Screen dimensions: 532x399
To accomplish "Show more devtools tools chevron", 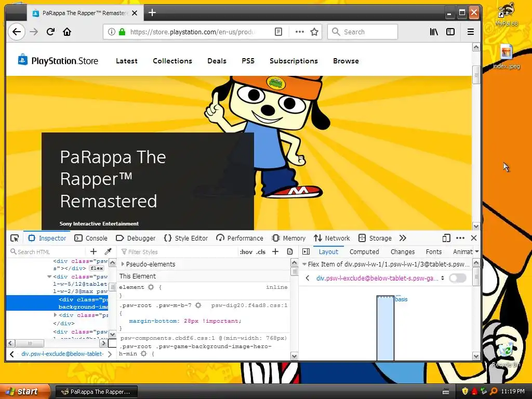I will point(403,238).
